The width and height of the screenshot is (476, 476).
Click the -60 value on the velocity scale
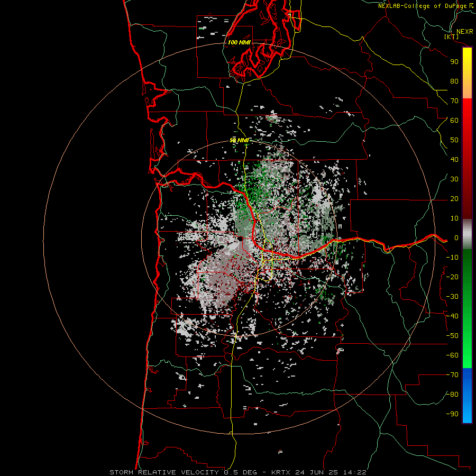coord(452,355)
